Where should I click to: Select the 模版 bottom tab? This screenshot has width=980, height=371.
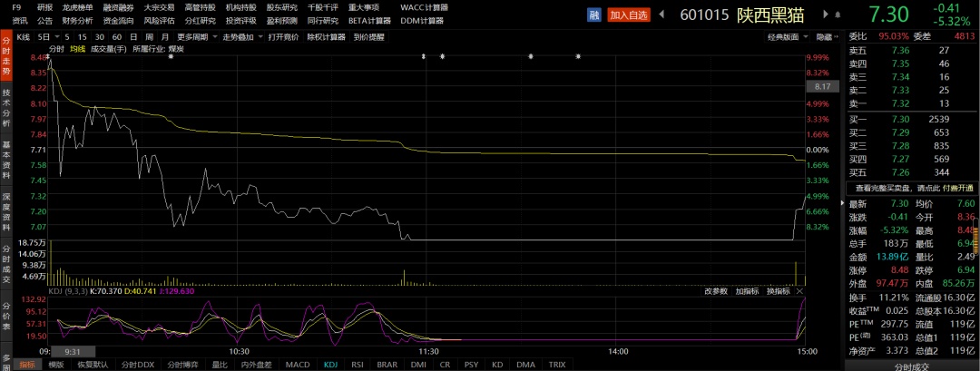57,365
